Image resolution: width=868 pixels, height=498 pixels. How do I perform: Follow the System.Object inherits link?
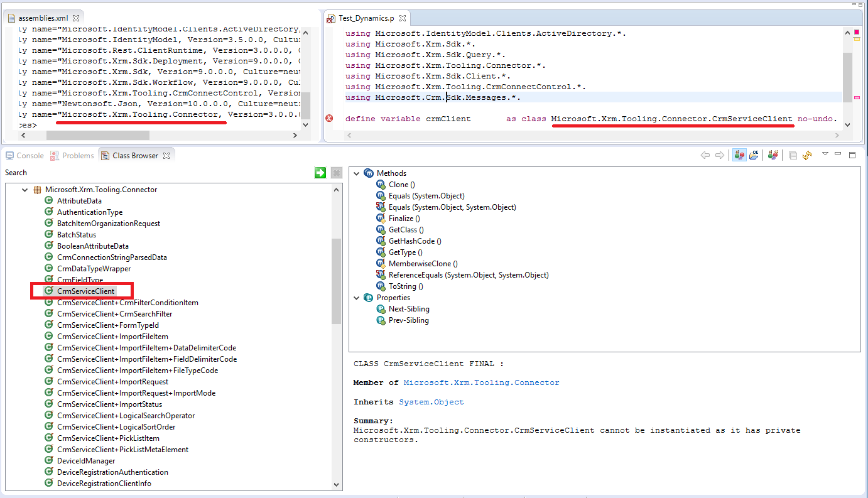point(431,402)
